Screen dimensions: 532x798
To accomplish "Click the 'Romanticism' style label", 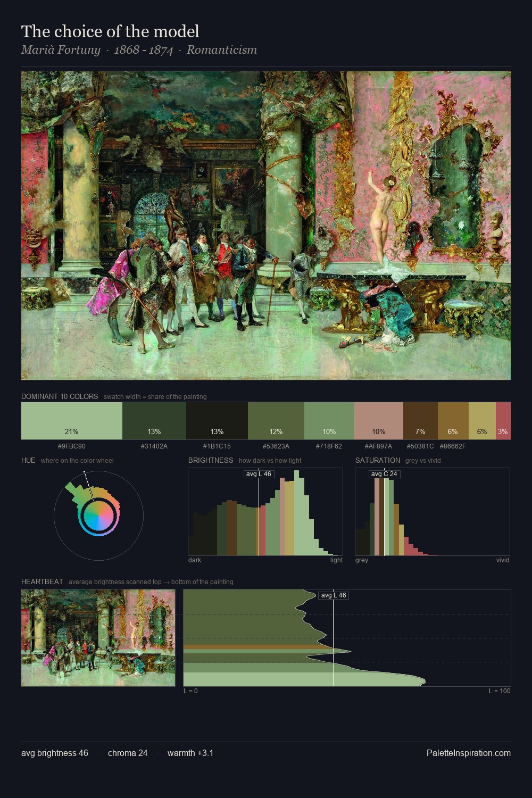I will tap(222, 50).
